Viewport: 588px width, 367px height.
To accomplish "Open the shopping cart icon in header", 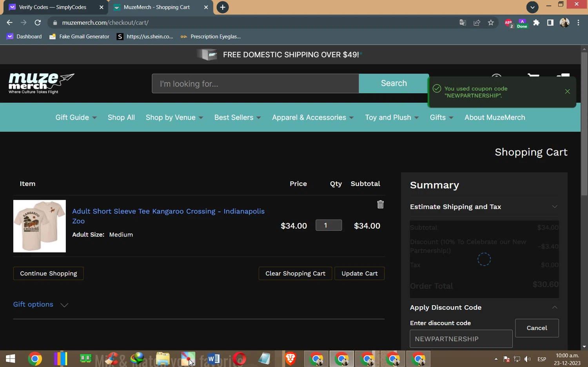I will pos(533,76).
